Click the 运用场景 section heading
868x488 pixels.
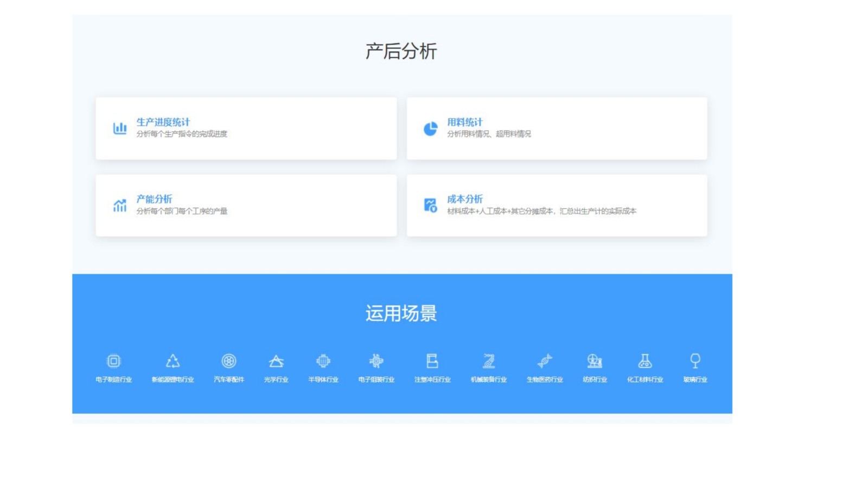click(401, 313)
